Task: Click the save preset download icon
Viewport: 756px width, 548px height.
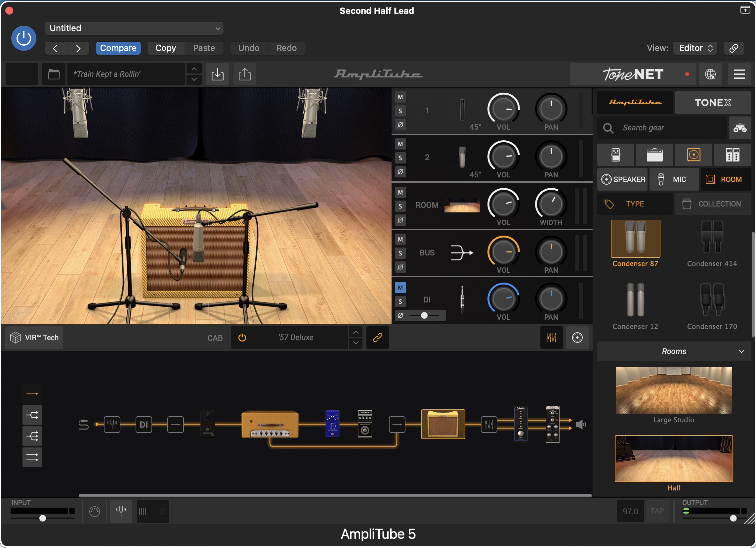Action: (217, 74)
